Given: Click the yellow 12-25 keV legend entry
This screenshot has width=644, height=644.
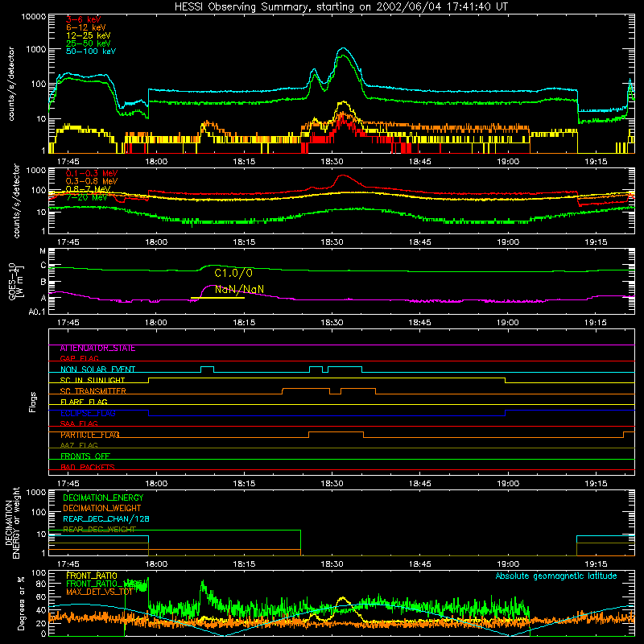Looking at the screenshot, I should (x=88, y=35).
